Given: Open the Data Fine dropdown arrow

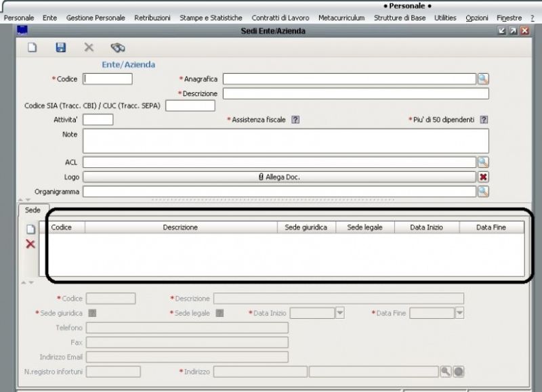Looking at the screenshot, I should (458, 312).
